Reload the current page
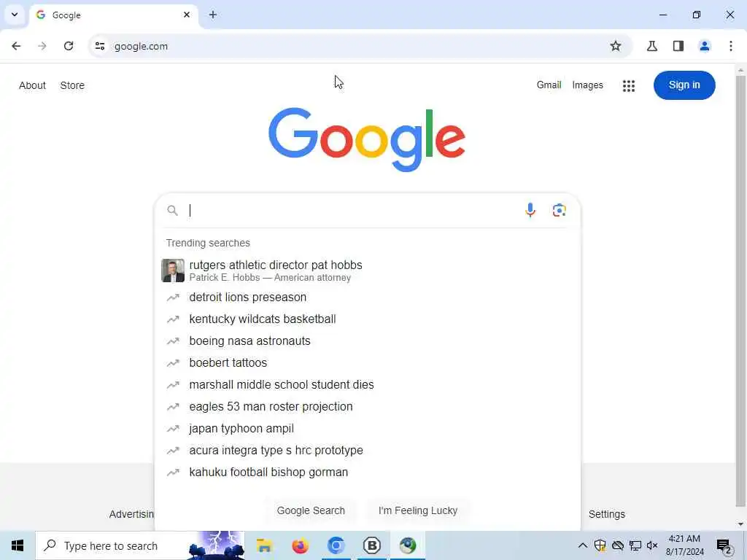 point(69,46)
